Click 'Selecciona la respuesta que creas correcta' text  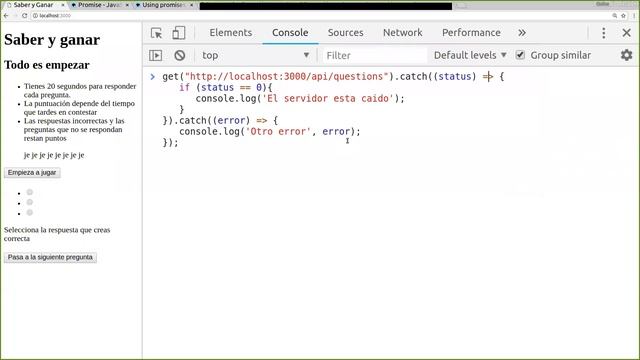coord(57,234)
